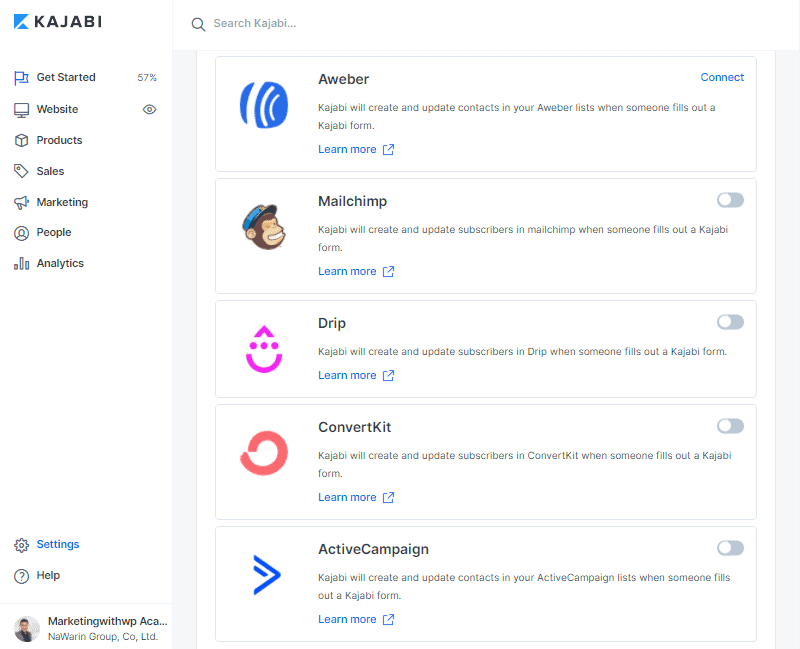
Task: Click ActiveCampaign's external link icon
Action: (x=388, y=619)
